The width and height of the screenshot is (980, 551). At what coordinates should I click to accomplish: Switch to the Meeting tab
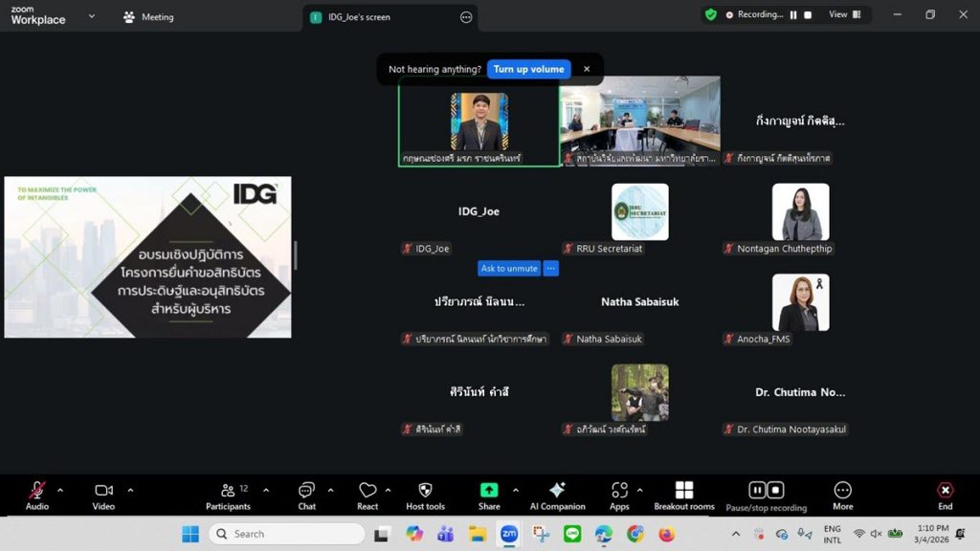click(149, 17)
